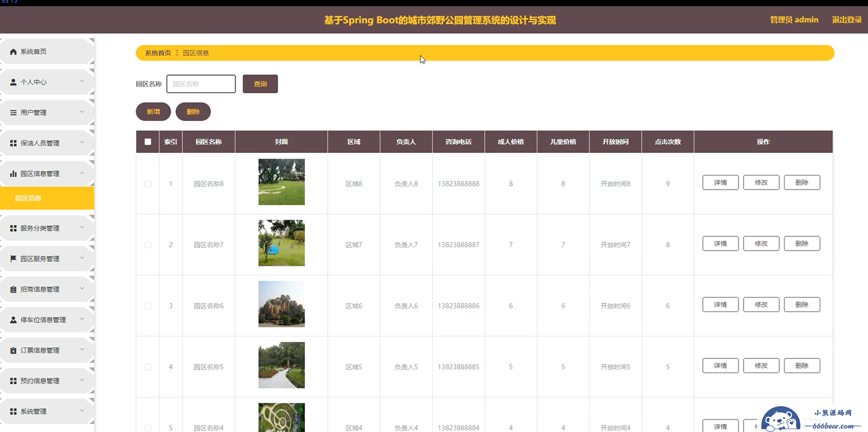Focus the 园区名称 search input field
Image resolution: width=868 pixels, height=432 pixels.
point(201,84)
